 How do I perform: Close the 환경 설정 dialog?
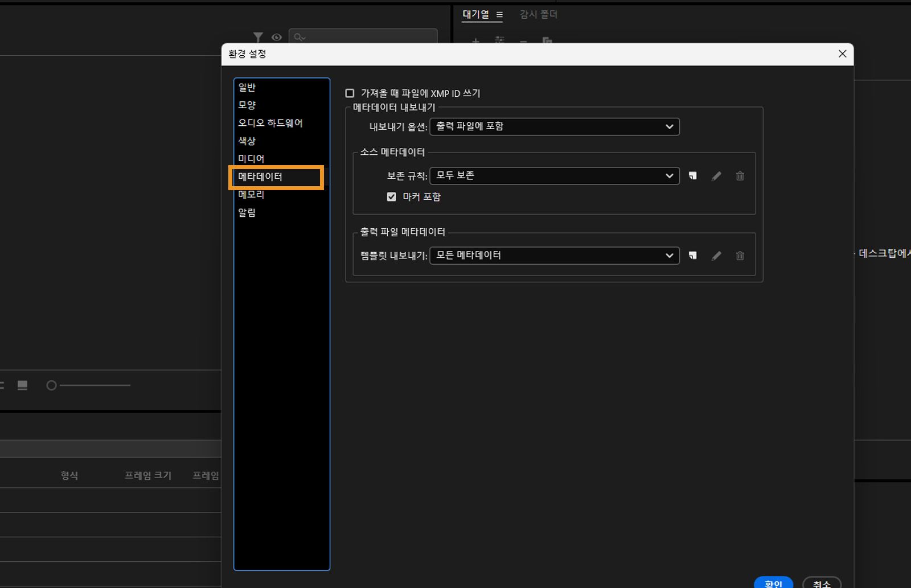pyautogui.click(x=842, y=54)
